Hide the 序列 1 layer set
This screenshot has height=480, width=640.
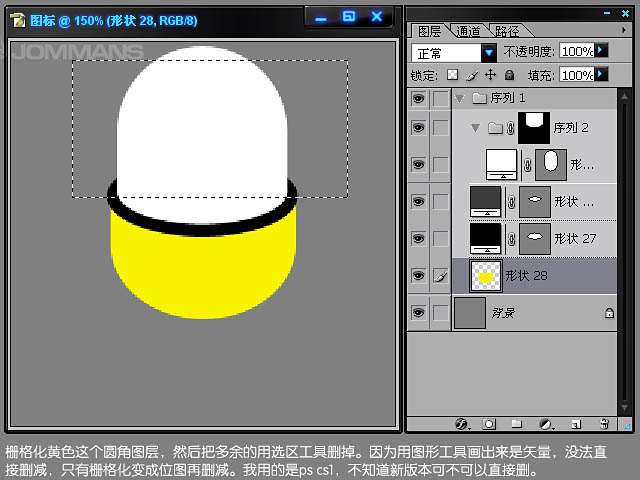[x=418, y=98]
